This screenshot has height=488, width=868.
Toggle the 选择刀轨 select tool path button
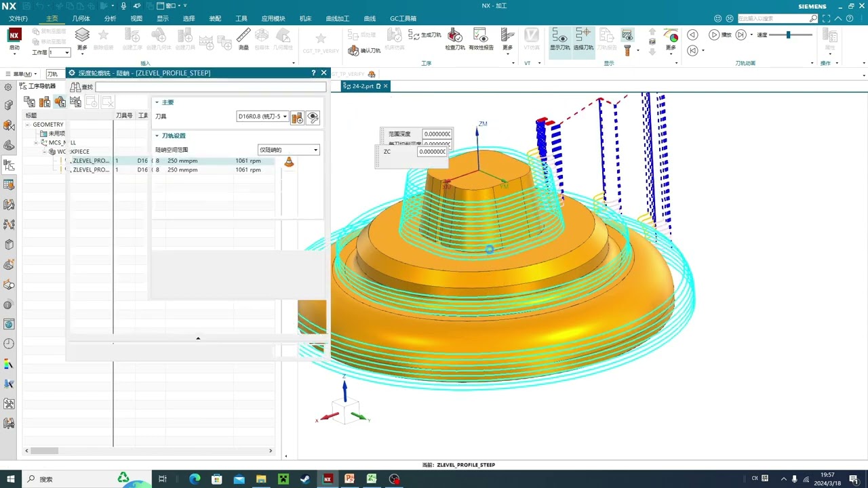click(x=583, y=39)
